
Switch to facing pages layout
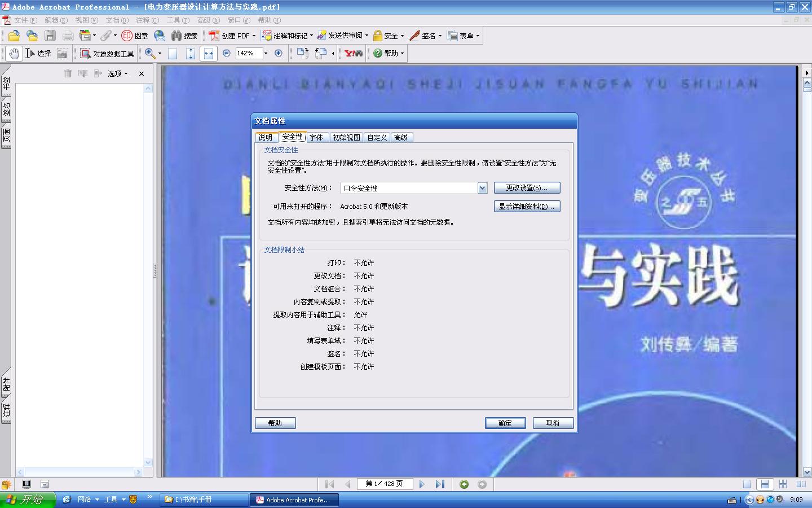point(801,484)
